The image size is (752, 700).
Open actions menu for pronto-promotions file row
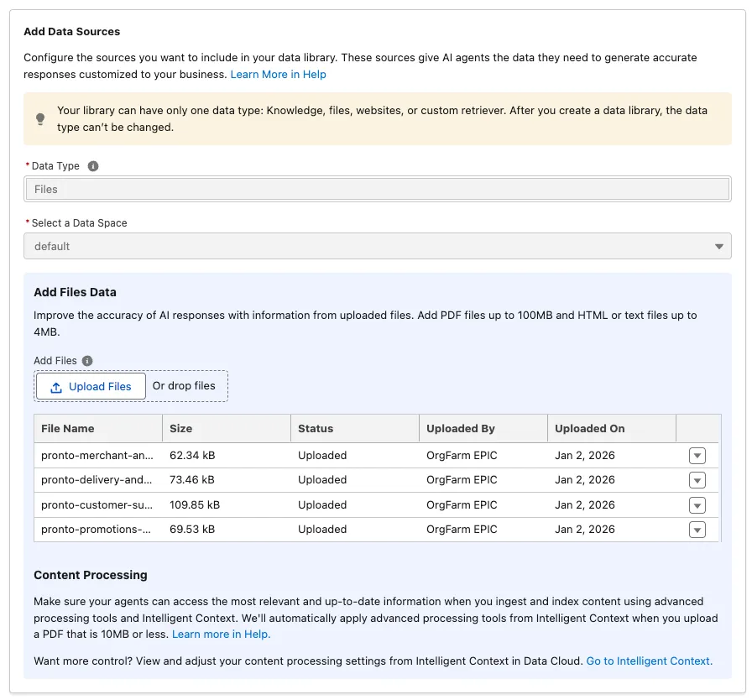(x=697, y=530)
